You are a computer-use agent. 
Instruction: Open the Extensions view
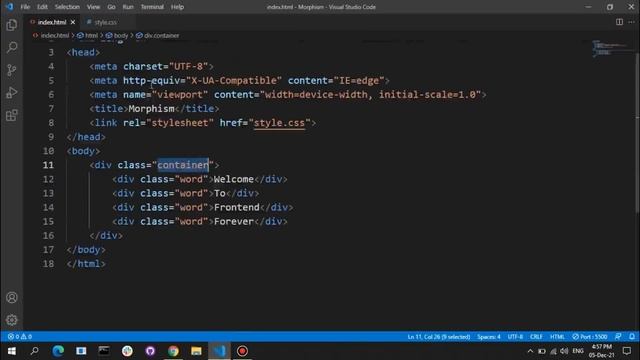[12, 116]
